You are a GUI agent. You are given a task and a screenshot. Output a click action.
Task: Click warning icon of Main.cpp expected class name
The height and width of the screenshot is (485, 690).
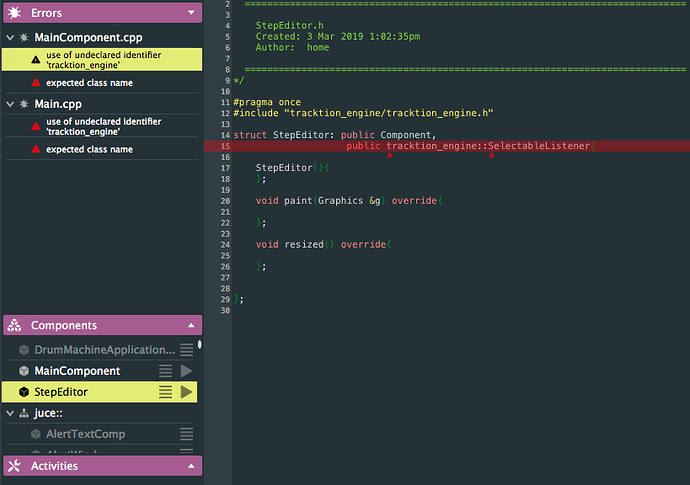[36, 149]
